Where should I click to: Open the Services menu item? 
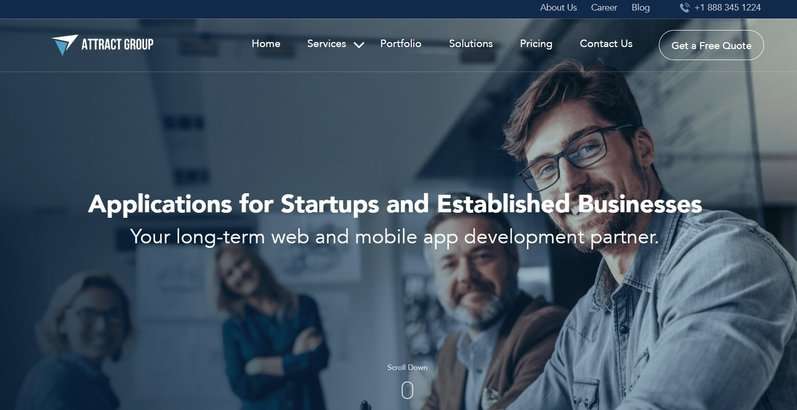click(x=326, y=44)
